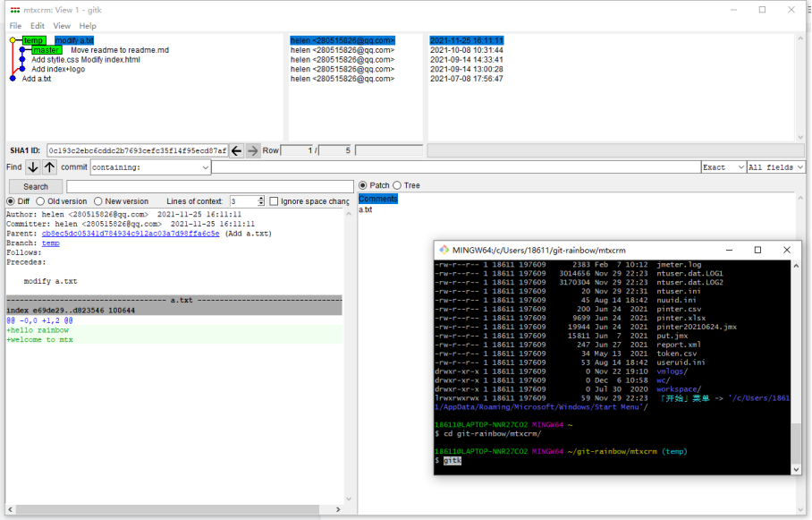Click 'jmeter.log' in terminal listing
The height and width of the screenshot is (520, 812).
[x=679, y=264]
